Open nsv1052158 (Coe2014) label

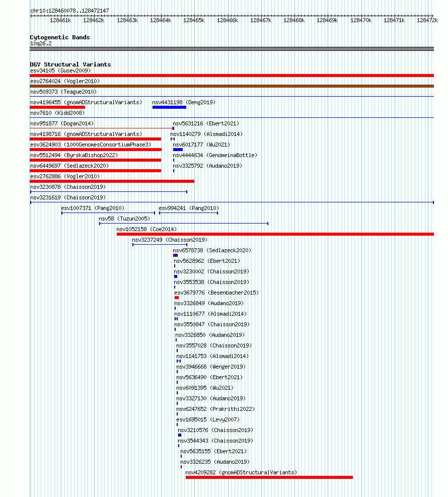point(146,229)
